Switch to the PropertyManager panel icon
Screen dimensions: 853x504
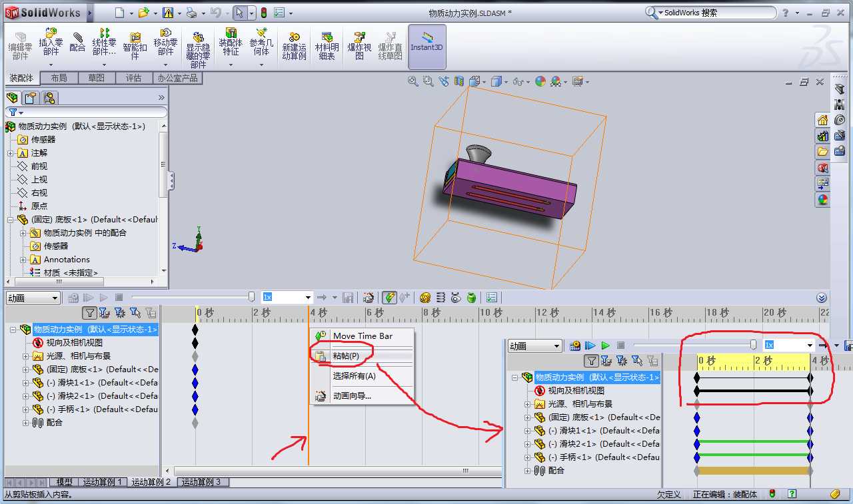tap(29, 99)
